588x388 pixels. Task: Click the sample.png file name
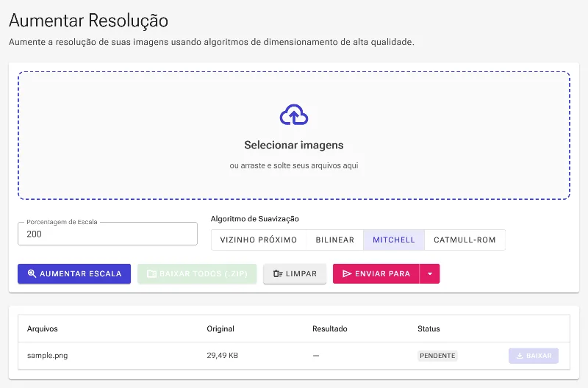tap(47, 356)
